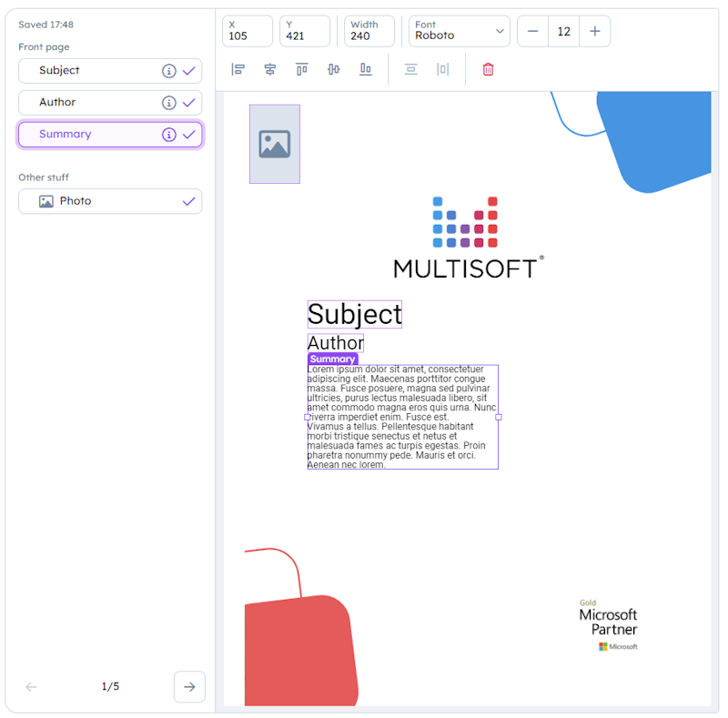Click the Saved 17:48 status text
The image size is (728, 718).
pyautogui.click(x=46, y=25)
